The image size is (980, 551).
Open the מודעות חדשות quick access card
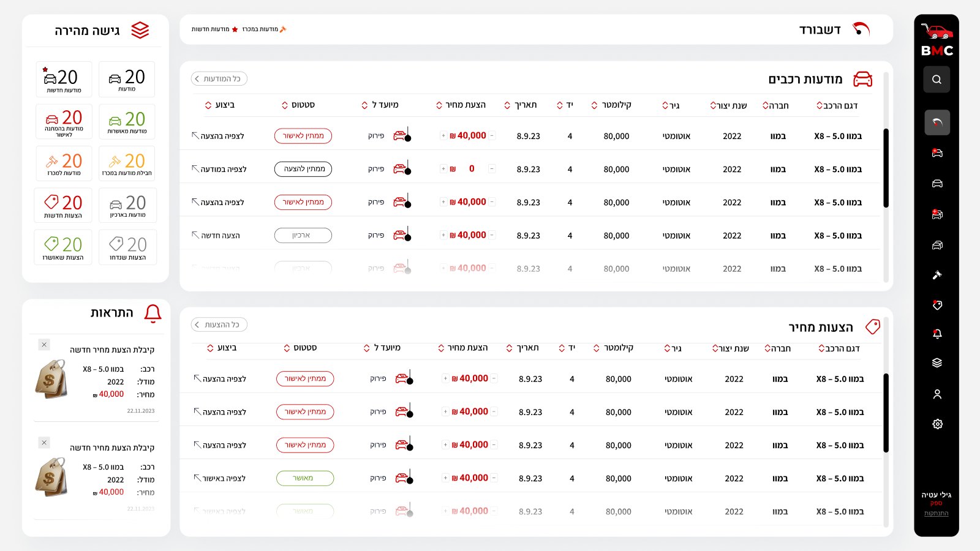click(x=64, y=79)
